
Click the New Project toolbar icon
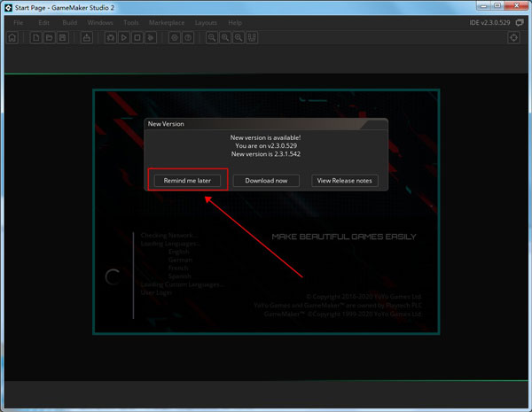click(36, 38)
